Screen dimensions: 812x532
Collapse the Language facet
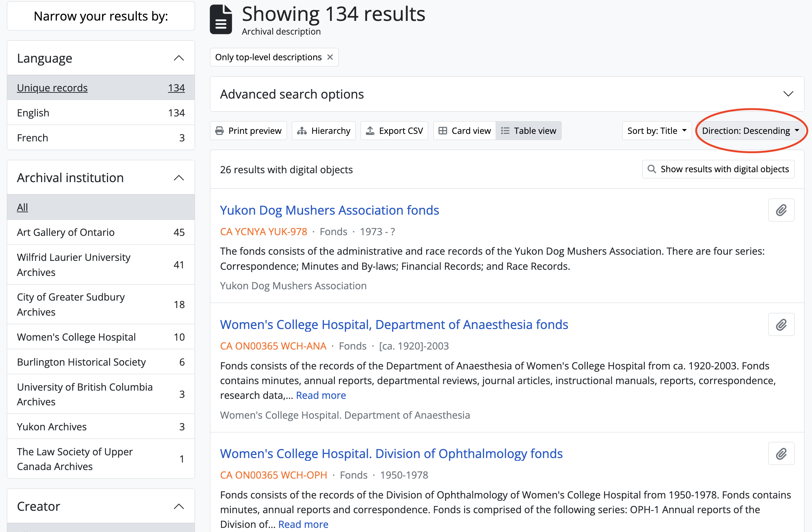click(x=179, y=58)
